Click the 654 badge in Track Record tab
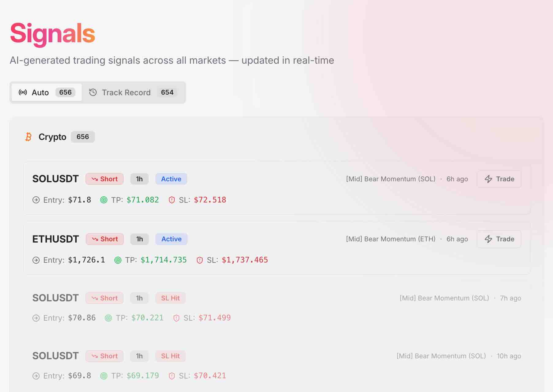Screen dimensions: 553x392 pos(167,92)
